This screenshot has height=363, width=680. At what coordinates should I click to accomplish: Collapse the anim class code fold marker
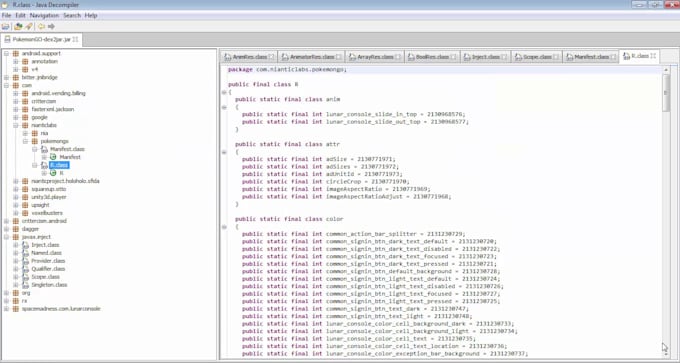224,107
